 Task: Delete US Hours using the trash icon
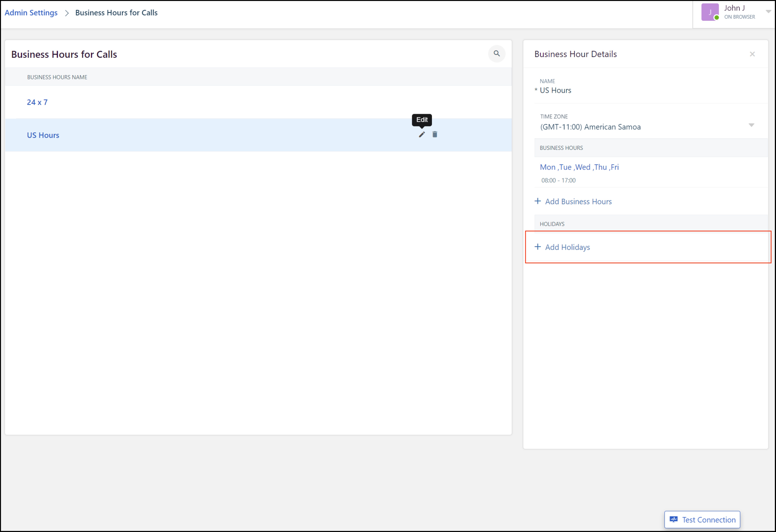pos(435,135)
